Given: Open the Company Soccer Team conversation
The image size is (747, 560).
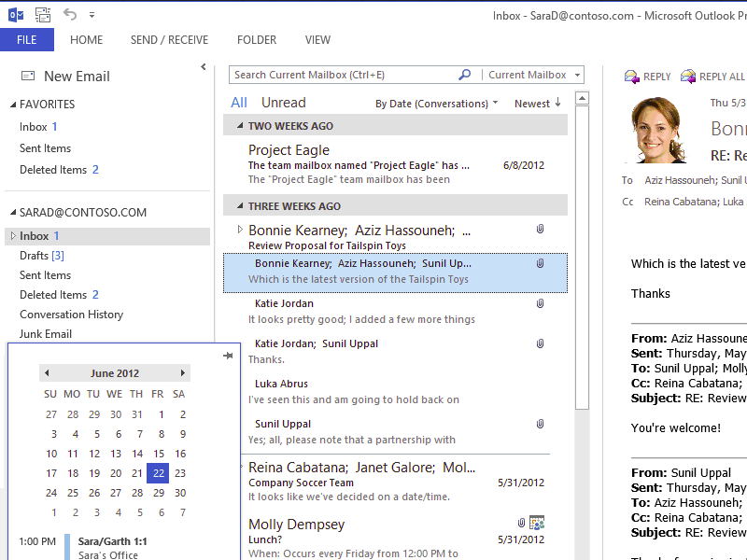Looking at the screenshot, I should [395, 482].
